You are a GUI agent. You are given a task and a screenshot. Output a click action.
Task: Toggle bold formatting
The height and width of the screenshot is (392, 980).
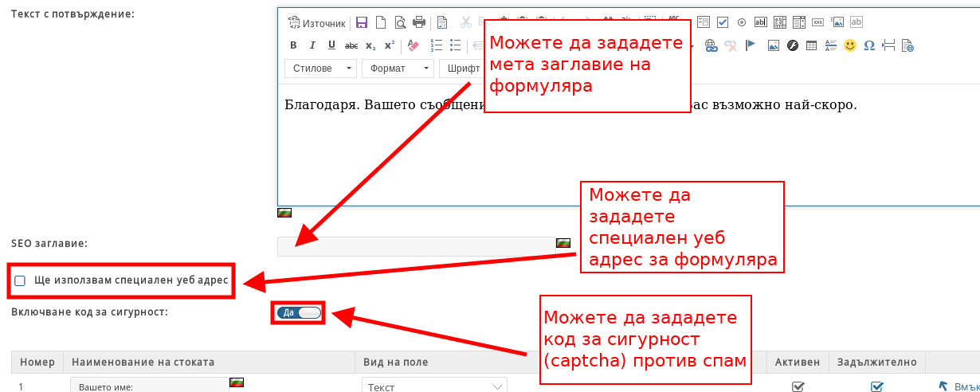tap(293, 45)
